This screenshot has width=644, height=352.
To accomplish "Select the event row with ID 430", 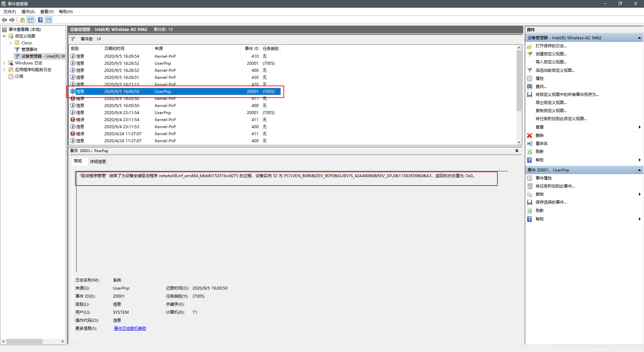I will pos(175,78).
